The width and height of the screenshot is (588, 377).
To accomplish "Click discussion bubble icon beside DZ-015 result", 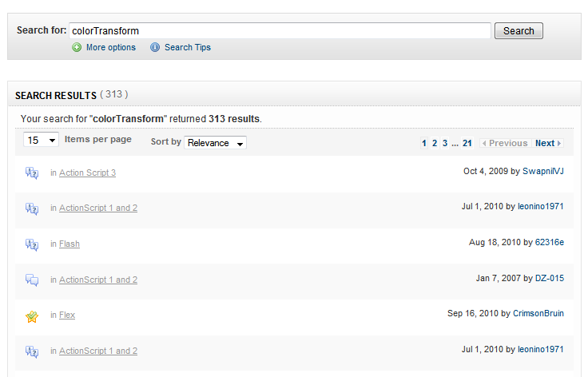I will [x=32, y=280].
